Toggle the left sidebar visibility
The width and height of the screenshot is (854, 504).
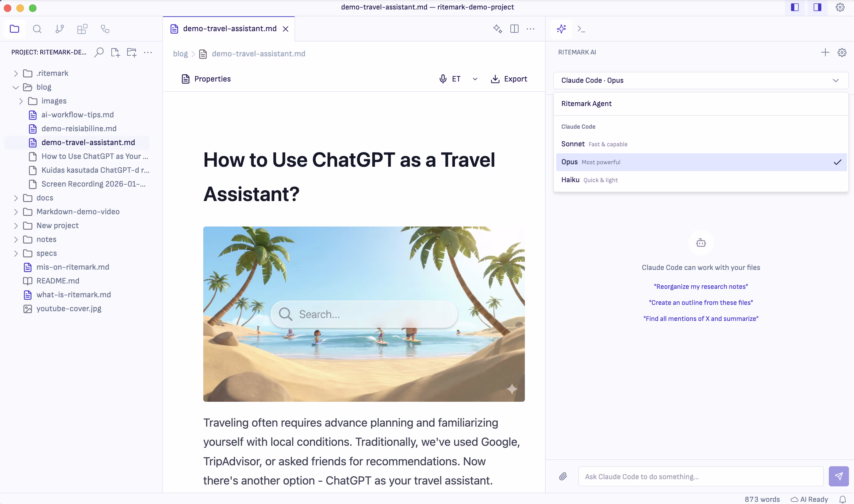click(795, 7)
